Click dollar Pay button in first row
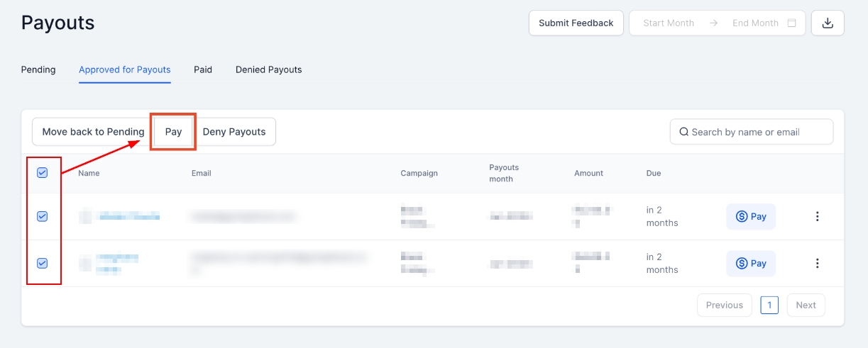 (x=751, y=217)
